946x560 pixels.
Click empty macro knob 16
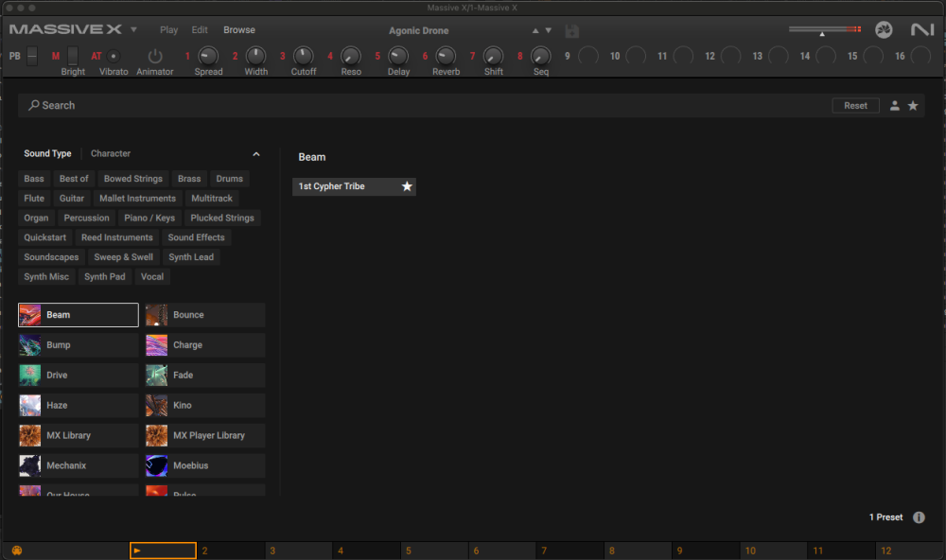tap(920, 56)
